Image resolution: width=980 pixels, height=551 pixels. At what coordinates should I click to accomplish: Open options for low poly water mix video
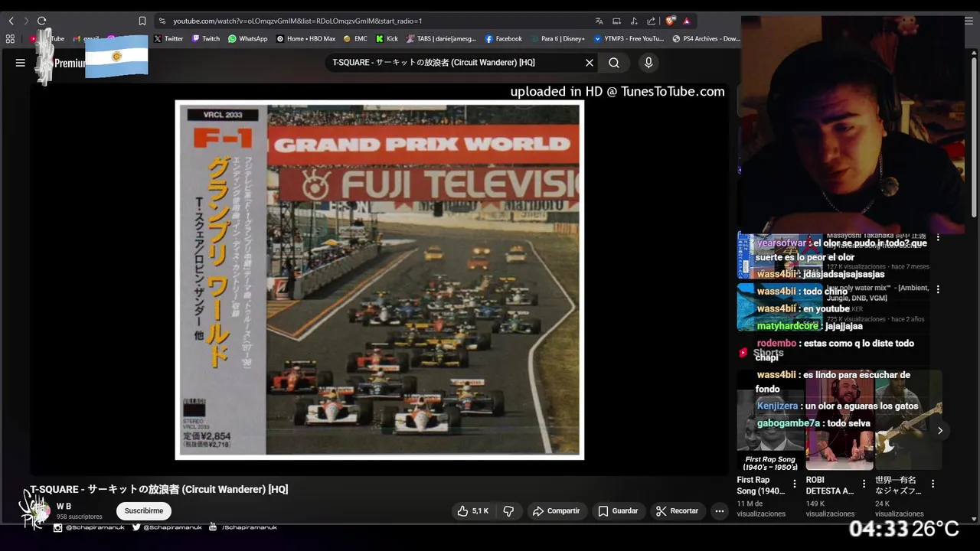point(938,289)
